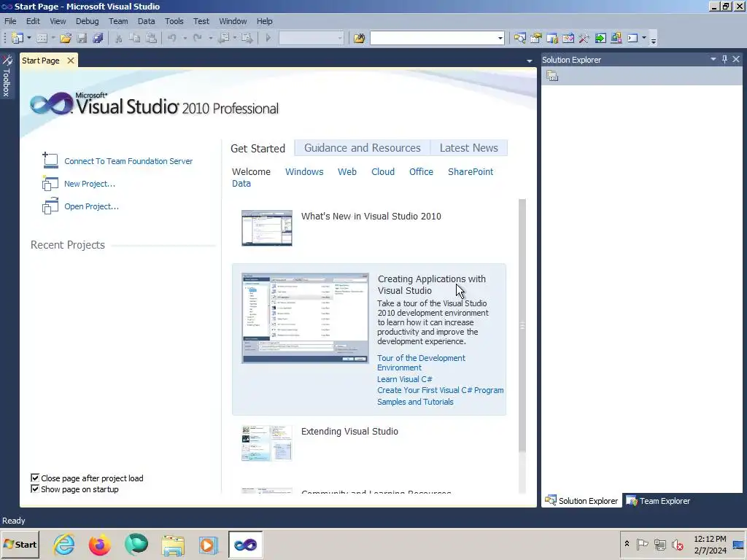The width and height of the screenshot is (747, 560).
Task: Open the Solution Configurations combo box
Action: 311,38
